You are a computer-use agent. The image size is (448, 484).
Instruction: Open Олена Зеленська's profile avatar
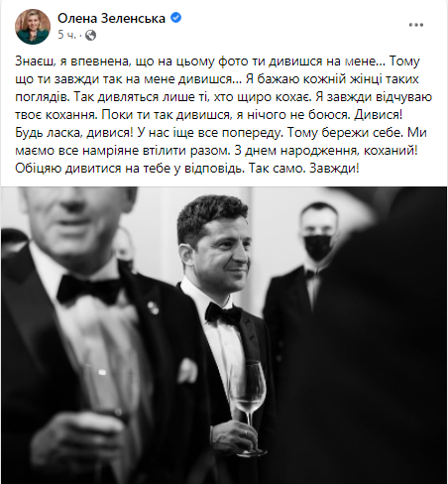(33, 27)
